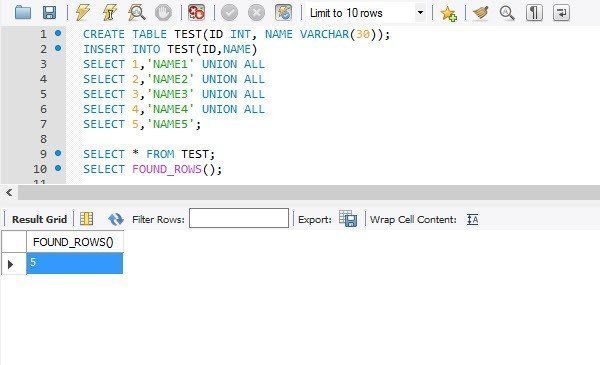Select the Result Grid label
The height and width of the screenshot is (365, 600).
click(x=39, y=220)
